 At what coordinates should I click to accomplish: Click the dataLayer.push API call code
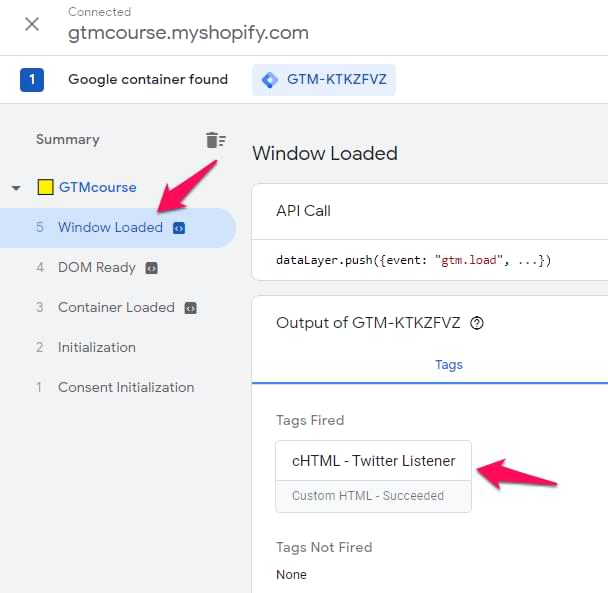413,260
